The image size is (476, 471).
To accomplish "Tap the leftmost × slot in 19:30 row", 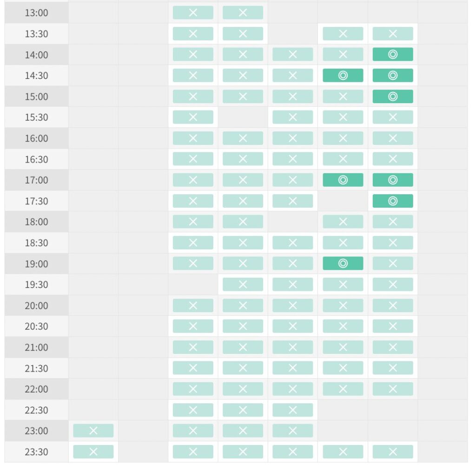I will 243,285.
